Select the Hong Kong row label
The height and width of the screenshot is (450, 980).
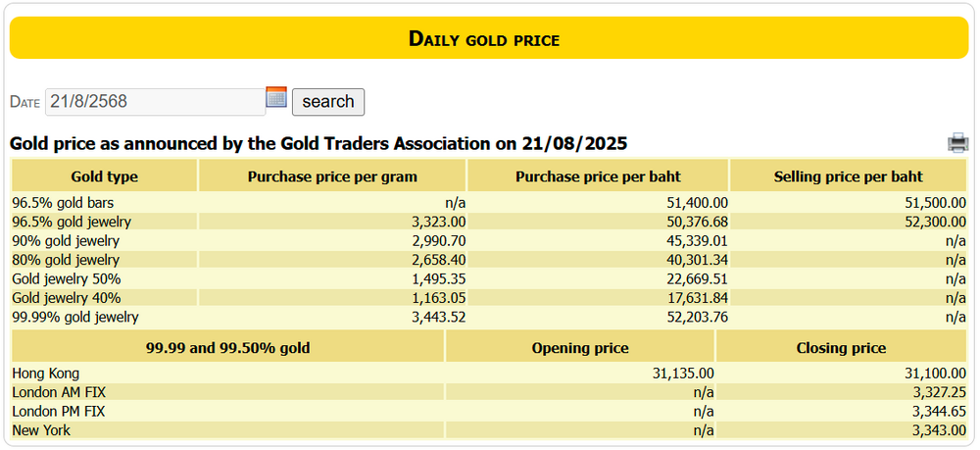(45, 374)
